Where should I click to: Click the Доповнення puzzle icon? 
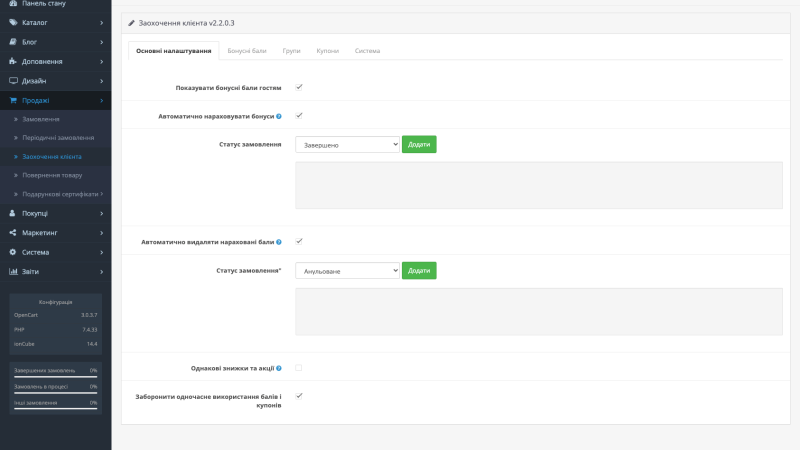click(x=13, y=61)
